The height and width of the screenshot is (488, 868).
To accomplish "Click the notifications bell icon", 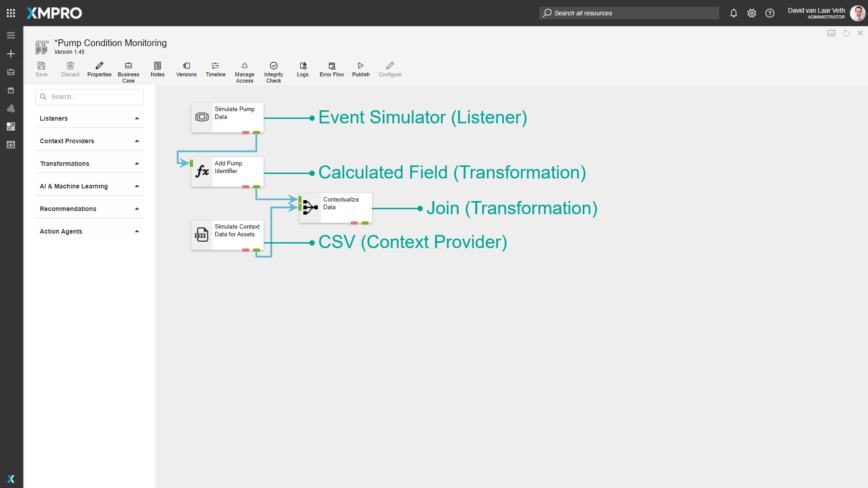I will (x=734, y=13).
